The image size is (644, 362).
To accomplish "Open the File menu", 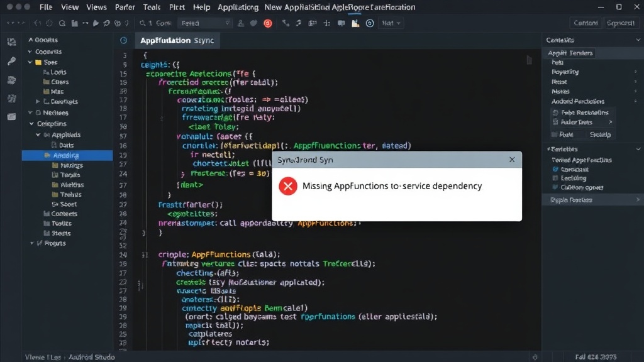I will (45, 8).
